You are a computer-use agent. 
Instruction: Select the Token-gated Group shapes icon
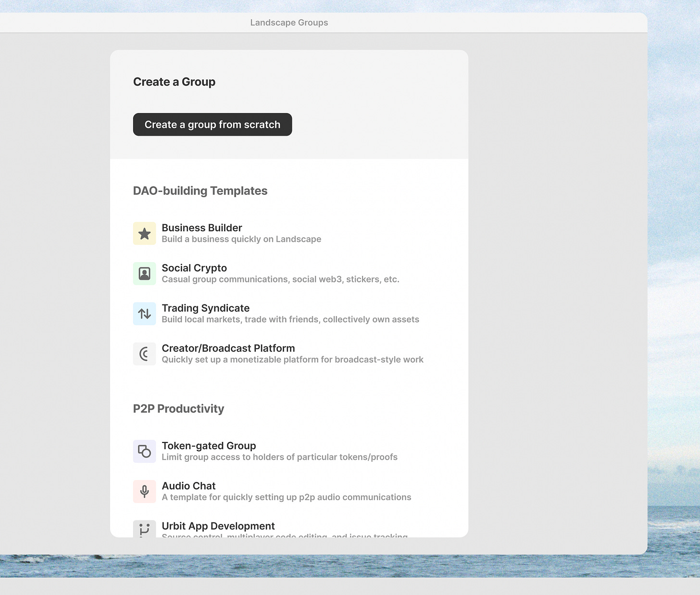[144, 451]
